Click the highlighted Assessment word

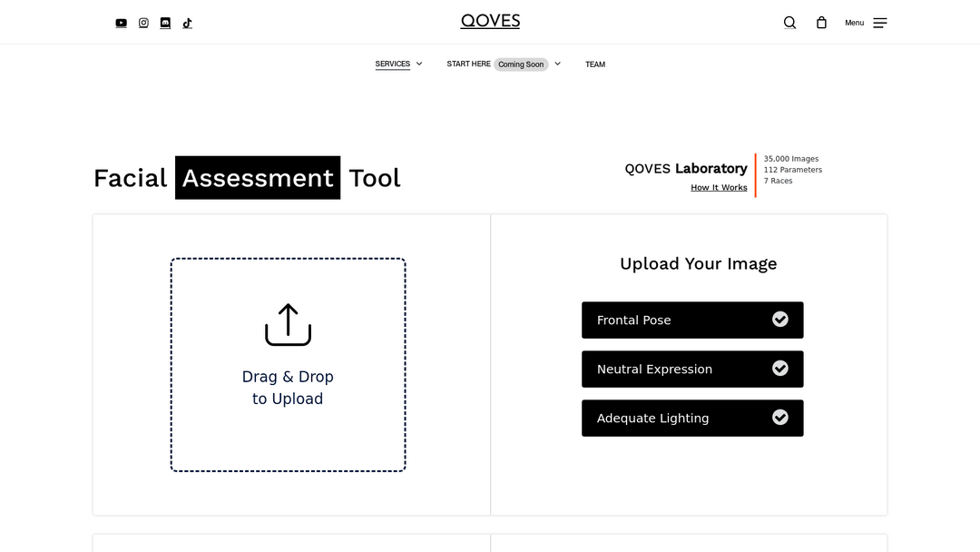[258, 178]
